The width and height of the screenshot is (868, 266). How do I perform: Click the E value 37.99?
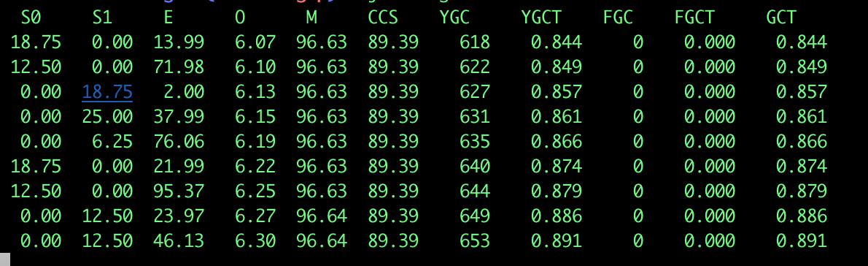tap(179, 116)
